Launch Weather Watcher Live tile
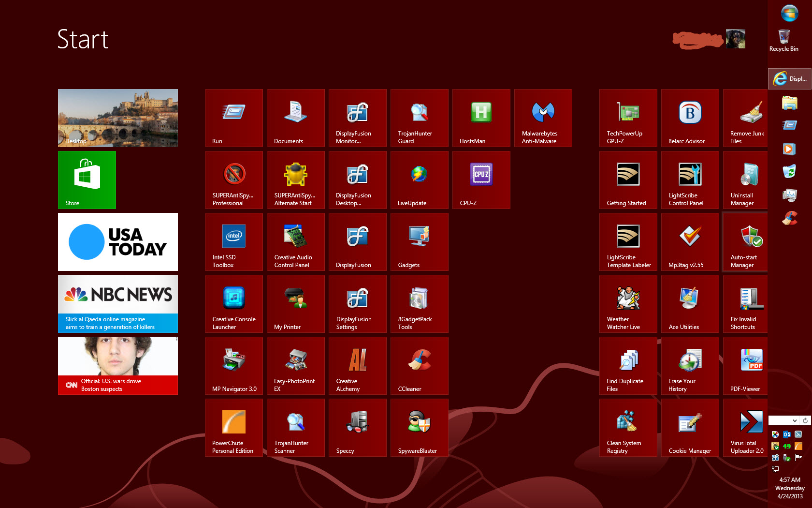Screen dimensions: 812x508 (628, 304)
